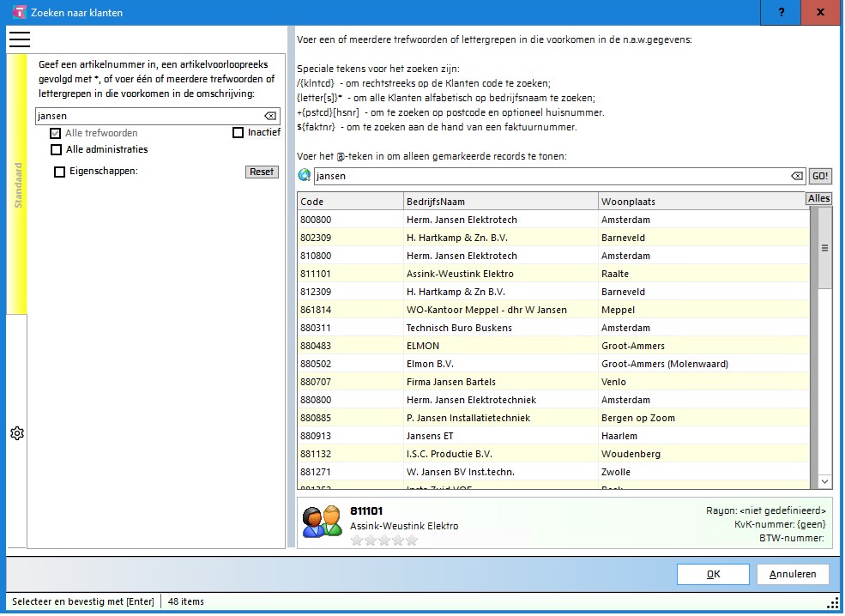
Task: Click the BTW-nummer label in the details panel
Action: click(792, 538)
